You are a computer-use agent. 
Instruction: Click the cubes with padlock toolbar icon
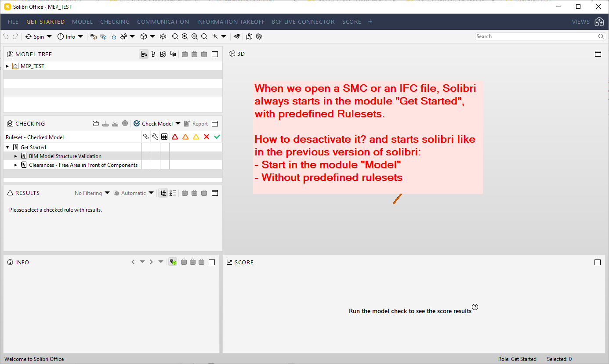pos(123,37)
